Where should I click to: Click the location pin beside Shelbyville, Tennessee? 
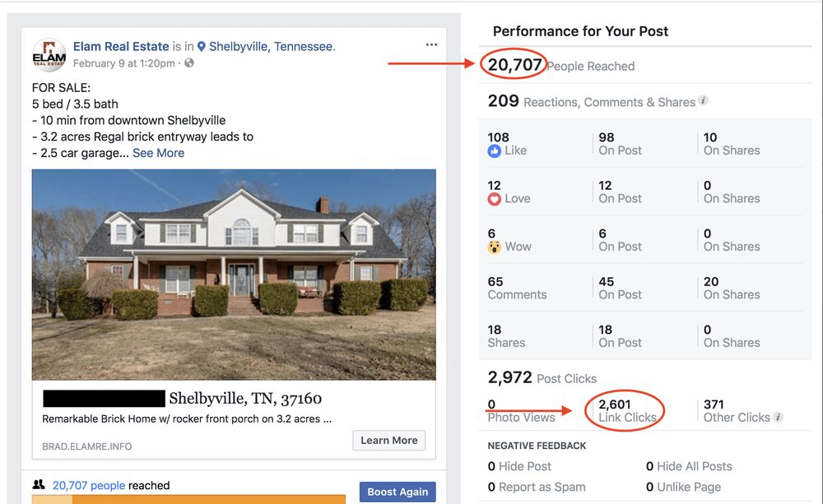(201, 47)
